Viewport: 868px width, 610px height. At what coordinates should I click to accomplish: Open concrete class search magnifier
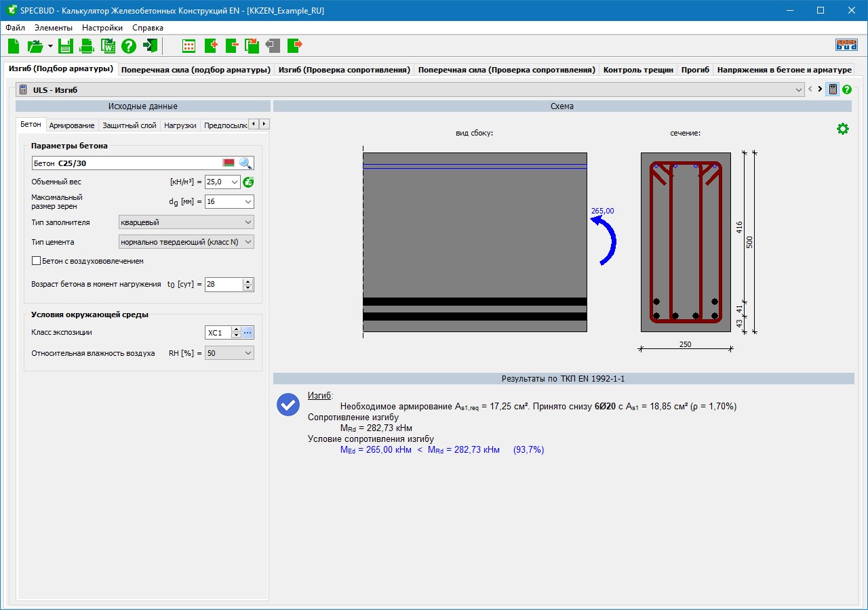[245, 163]
